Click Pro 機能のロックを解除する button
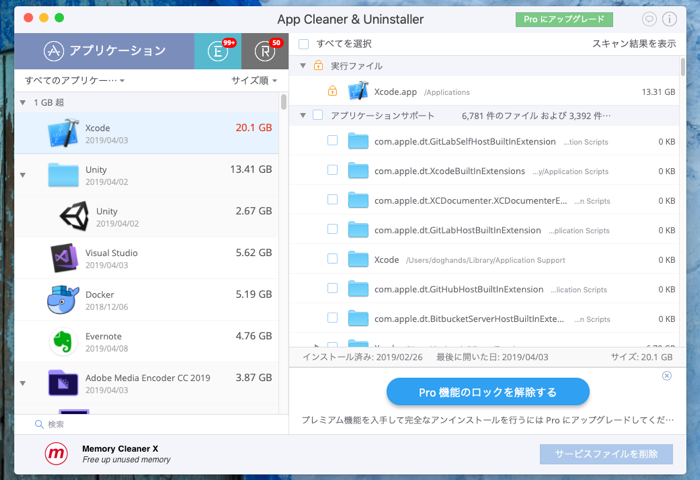 coord(488,392)
